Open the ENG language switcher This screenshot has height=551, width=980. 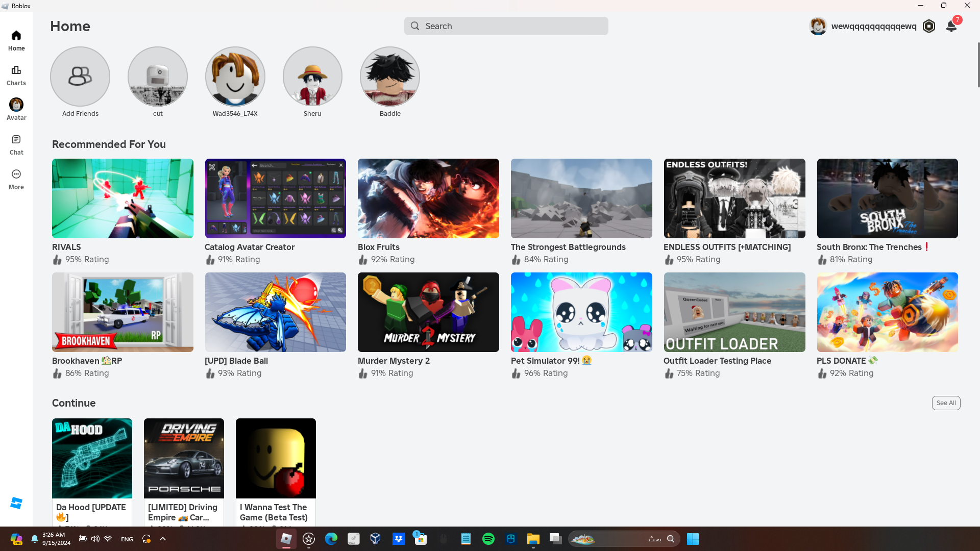(x=127, y=539)
